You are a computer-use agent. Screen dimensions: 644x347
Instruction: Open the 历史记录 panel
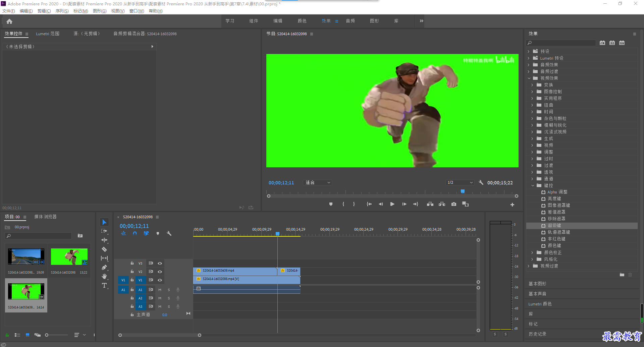pos(537,334)
